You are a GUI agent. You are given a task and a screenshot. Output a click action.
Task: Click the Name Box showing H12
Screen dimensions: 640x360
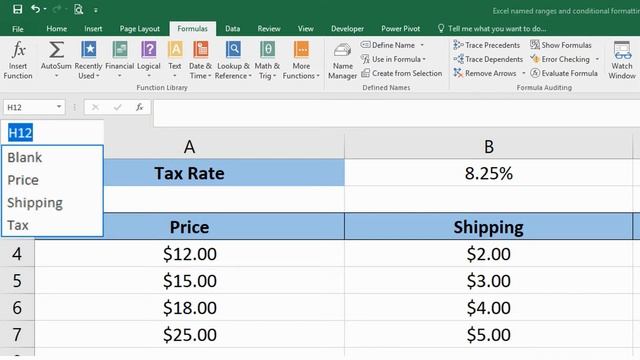point(29,107)
